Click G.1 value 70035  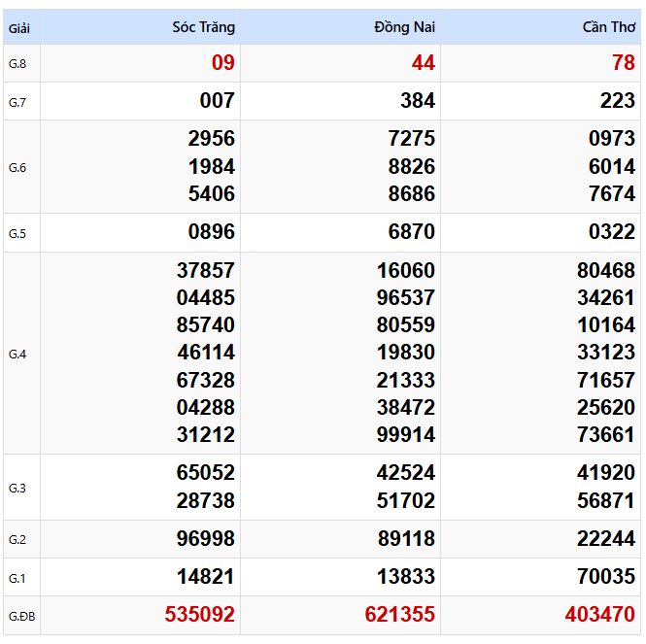coord(606,576)
